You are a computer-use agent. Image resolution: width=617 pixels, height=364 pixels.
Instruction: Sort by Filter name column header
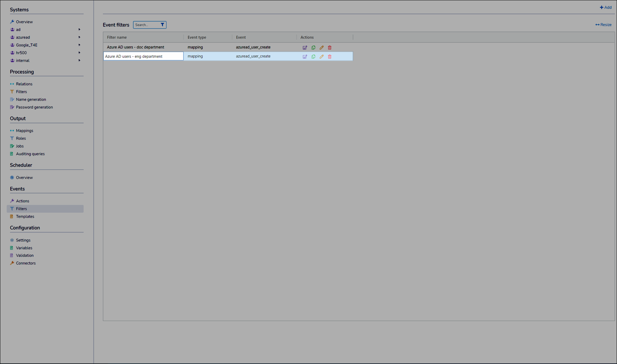point(117,37)
